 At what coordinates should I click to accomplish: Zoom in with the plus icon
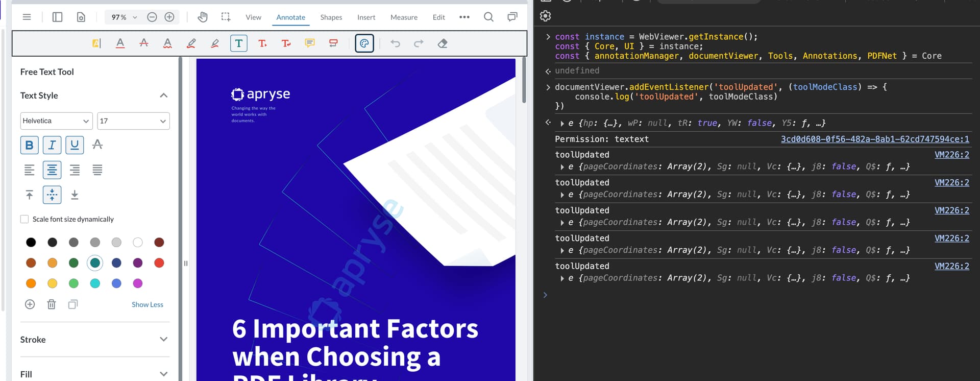tap(169, 17)
